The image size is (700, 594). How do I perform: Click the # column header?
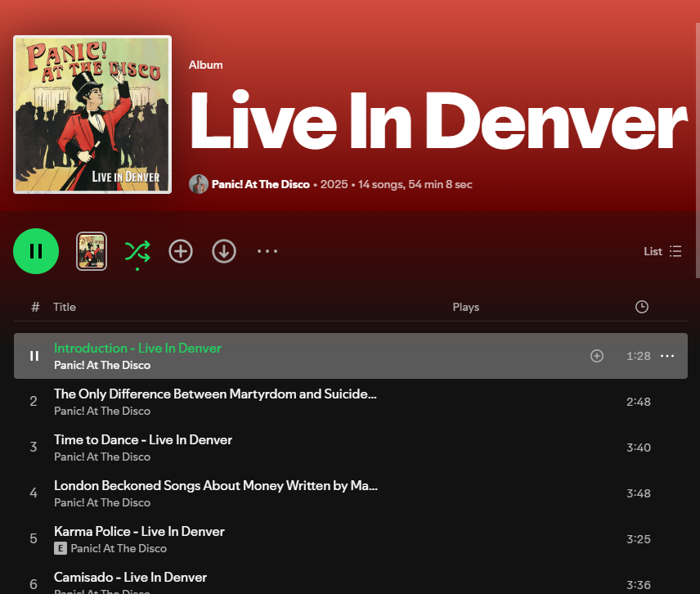pyautogui.click(x=35, y=307)
